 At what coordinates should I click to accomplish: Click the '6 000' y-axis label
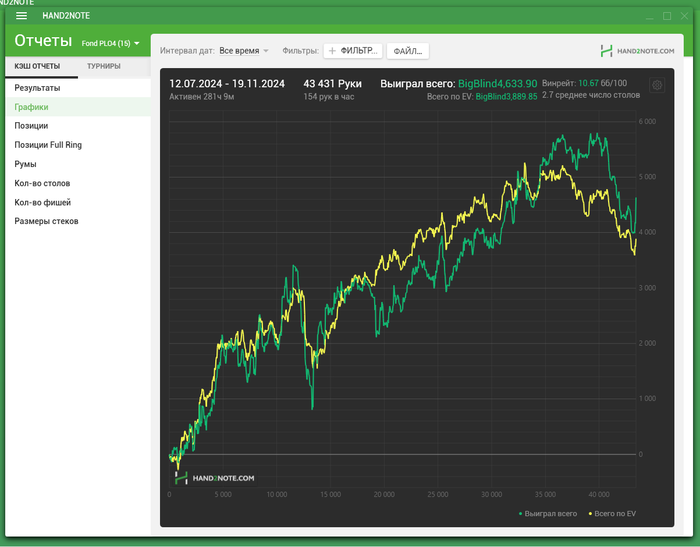click(647, 121)
